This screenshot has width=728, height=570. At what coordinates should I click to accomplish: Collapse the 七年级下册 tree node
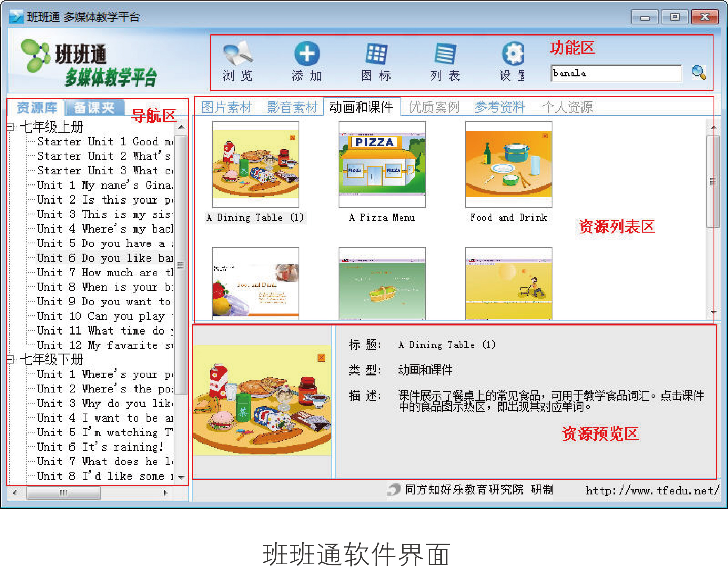pyautogui.click(x=10, y=360)
